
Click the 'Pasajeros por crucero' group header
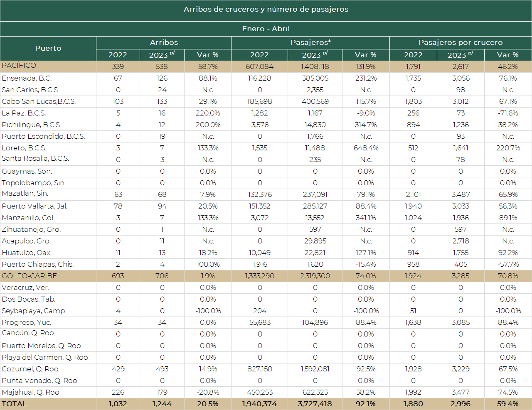[461, 42]
